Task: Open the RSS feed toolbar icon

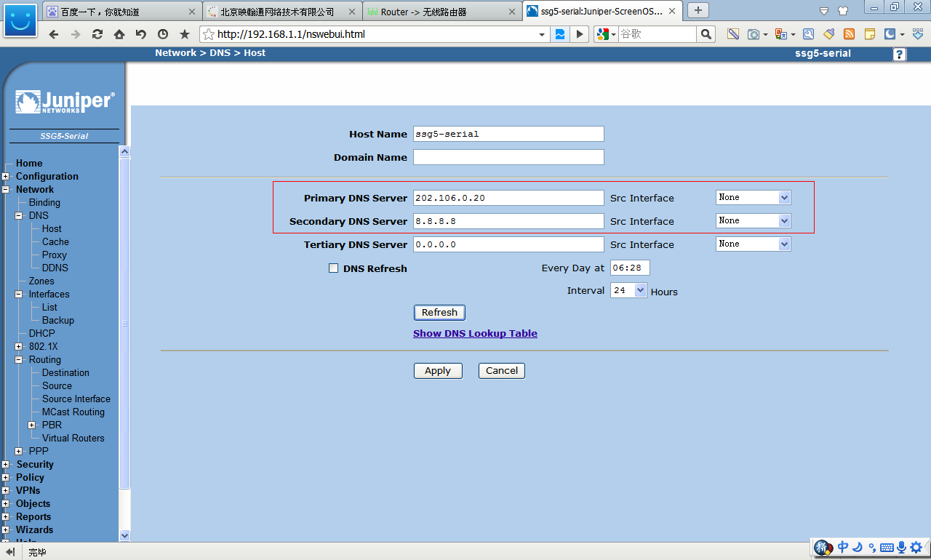Action: [849, 34]
